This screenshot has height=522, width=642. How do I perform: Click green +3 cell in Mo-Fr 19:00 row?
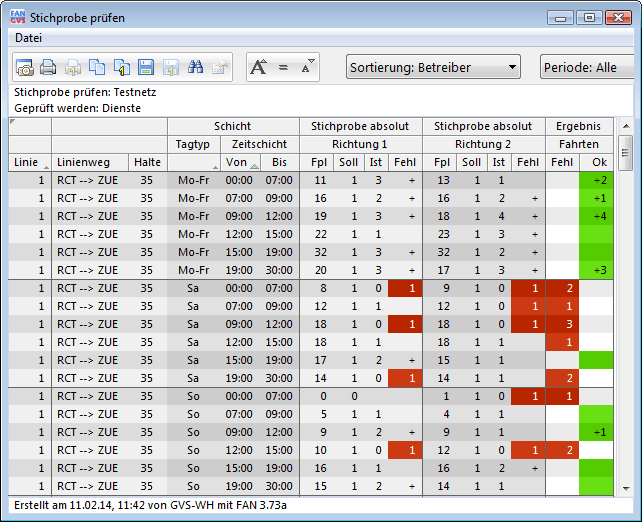pyautogui.click(x=596, y=270)
